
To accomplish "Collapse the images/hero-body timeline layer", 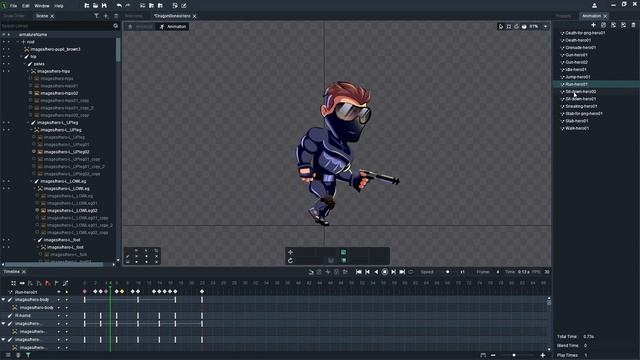I will coord(3,300).
